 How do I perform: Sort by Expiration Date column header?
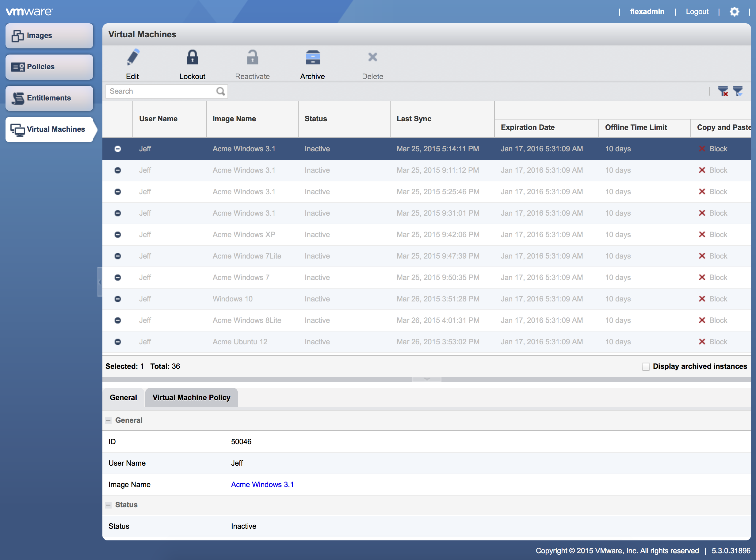coord(546,128)
